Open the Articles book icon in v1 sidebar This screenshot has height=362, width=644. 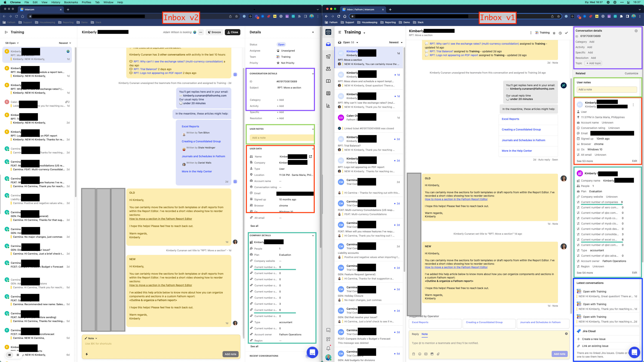[328, 81]
